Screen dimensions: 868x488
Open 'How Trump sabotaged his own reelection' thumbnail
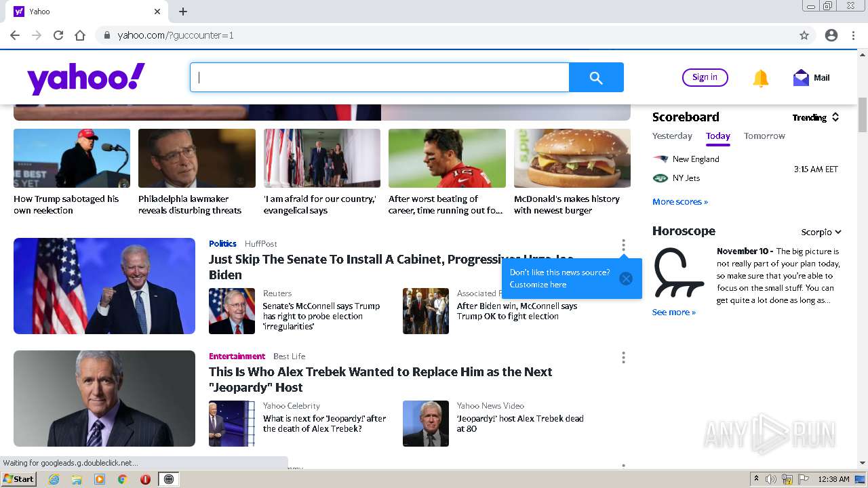point(72,159)
